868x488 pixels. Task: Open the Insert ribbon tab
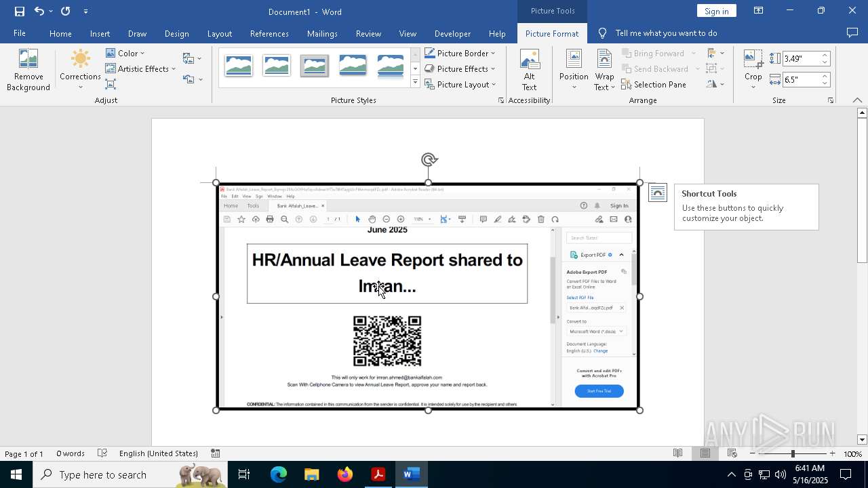(x=100, y=34)
